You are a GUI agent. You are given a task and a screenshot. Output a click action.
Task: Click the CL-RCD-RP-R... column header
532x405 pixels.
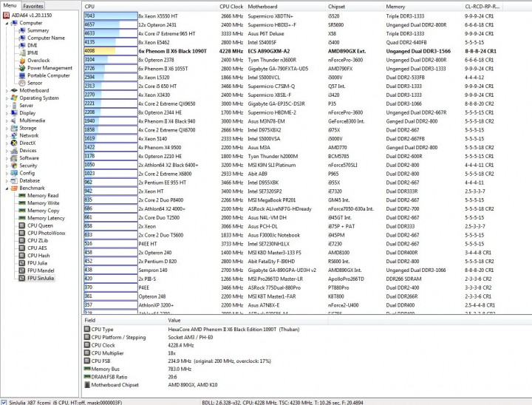(x=482, y=7)
